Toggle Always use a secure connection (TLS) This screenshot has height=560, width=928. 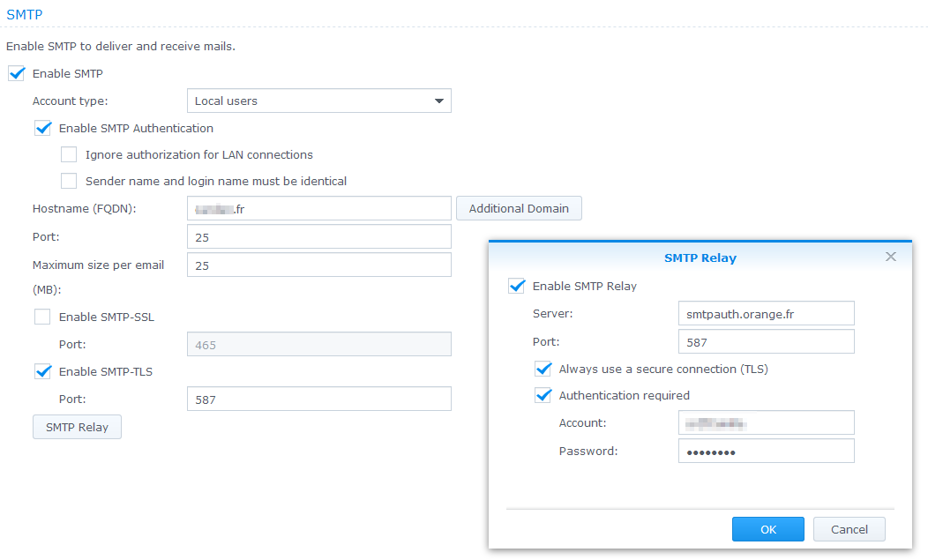pyautogui.click(x=543, y=369)
